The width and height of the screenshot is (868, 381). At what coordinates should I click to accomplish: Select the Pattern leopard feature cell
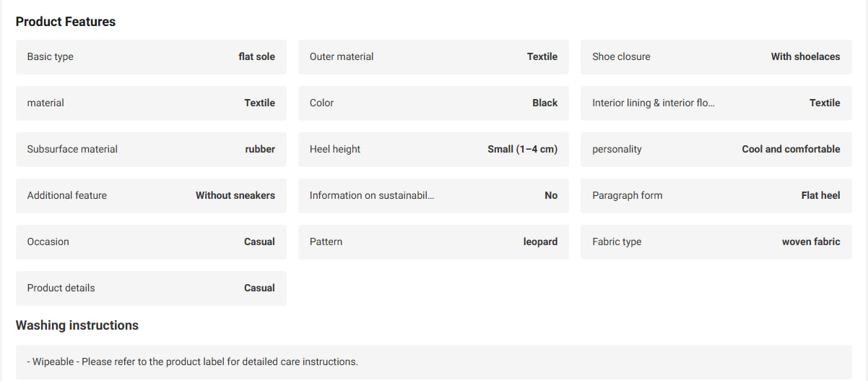click(433, 241)
